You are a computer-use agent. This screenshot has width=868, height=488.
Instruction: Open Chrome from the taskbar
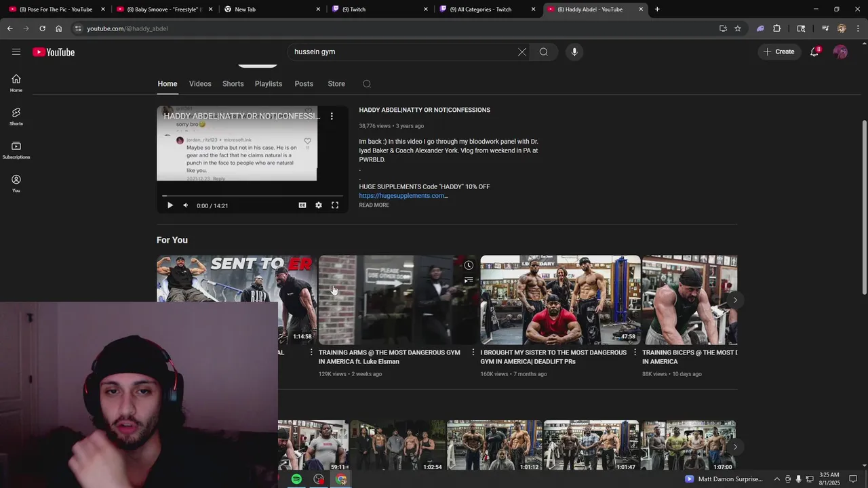click(x=341, y=479)
